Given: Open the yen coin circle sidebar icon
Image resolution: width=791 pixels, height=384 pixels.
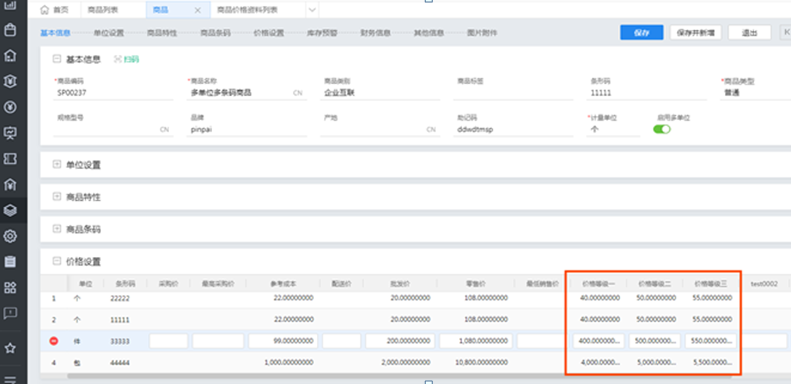Looking at the screenshot, I should click(10, 107).
